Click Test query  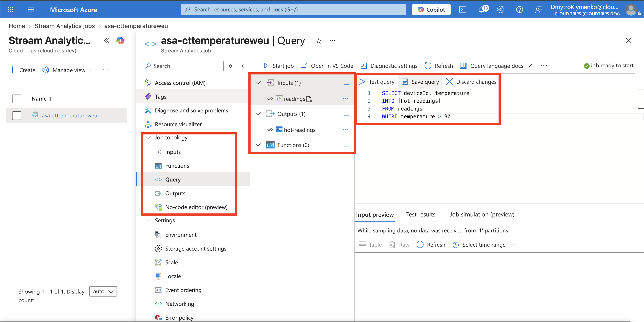pos(377,82)
